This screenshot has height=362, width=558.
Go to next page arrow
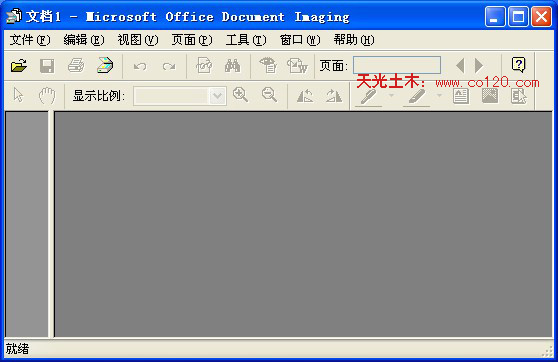pyautogui.click(x=479, y=66)
